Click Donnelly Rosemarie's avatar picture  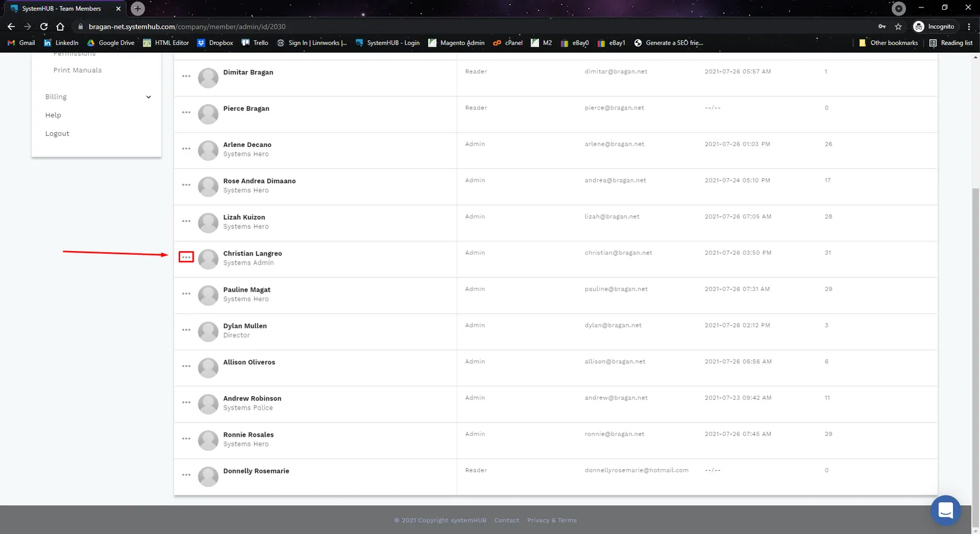pyautogui.click(x=208, y=476)
